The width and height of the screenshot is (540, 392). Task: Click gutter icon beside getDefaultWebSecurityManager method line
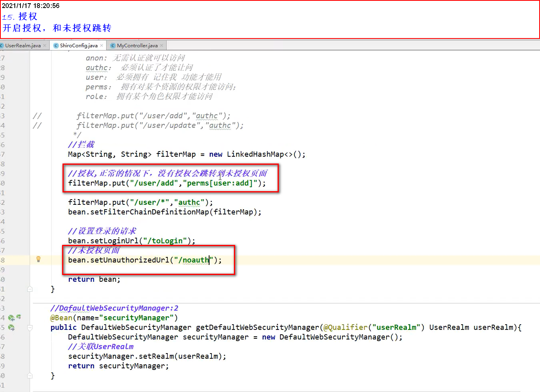[11, 328]
